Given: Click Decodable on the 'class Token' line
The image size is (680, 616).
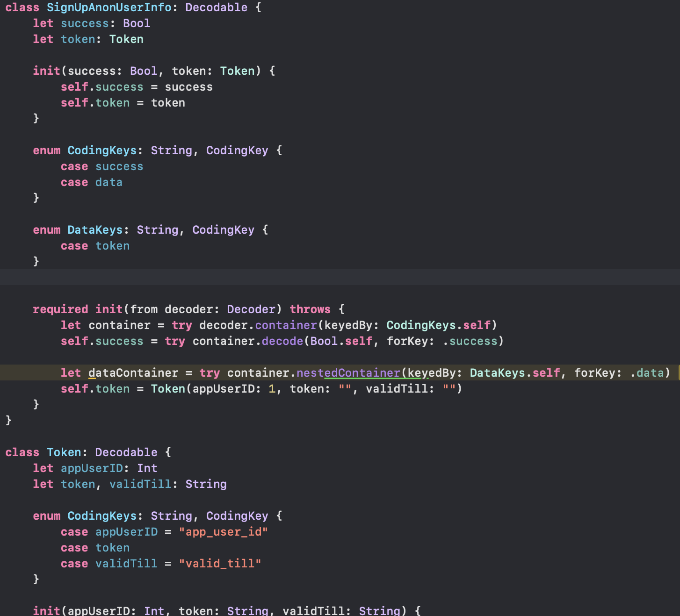Looking at the screenshot, I should 126,452.
